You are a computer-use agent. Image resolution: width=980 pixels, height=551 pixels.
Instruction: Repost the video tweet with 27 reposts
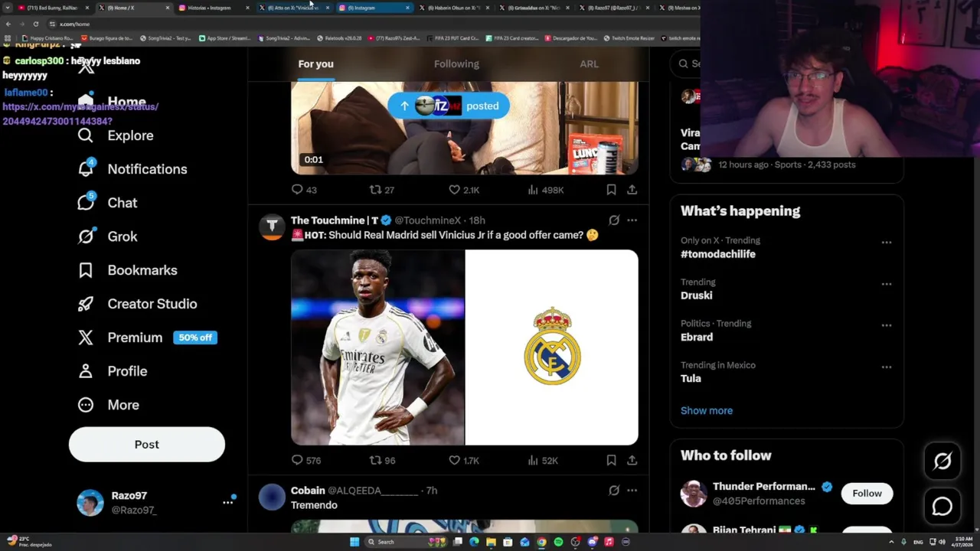click(381, 190)
